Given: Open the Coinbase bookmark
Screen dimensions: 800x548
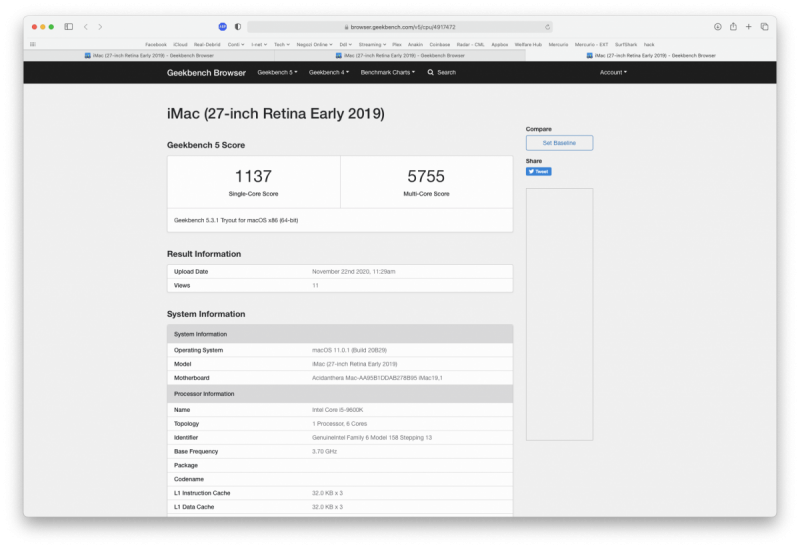Looking at the screenshot, I should [x=439, y=44].
